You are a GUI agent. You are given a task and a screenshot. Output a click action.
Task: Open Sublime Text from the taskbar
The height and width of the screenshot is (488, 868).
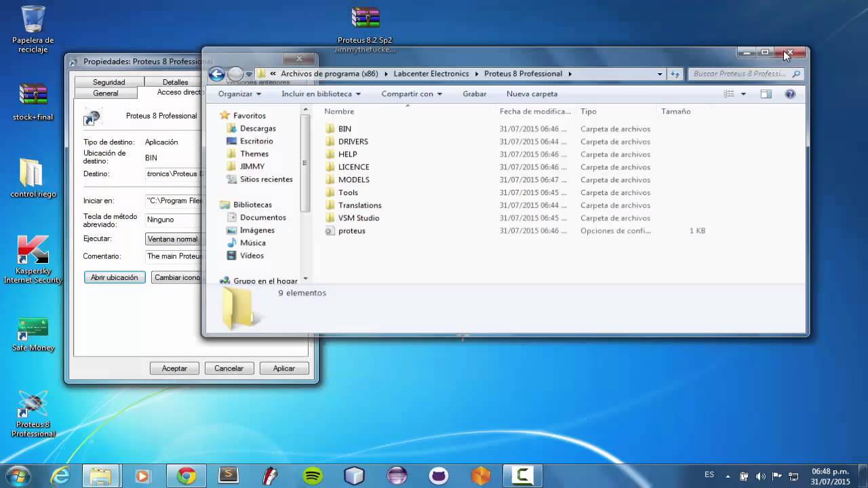click(229, 476)
